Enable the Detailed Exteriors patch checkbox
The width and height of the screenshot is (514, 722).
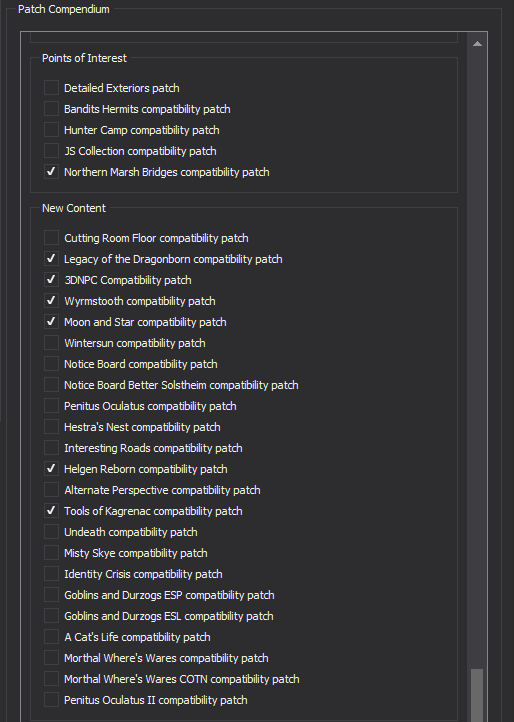(51, 87)
